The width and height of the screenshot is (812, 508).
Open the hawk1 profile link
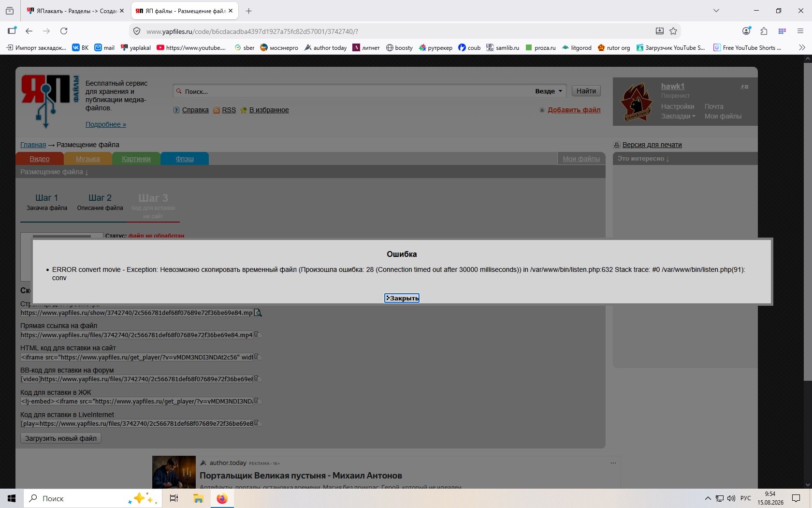point(673,86)
